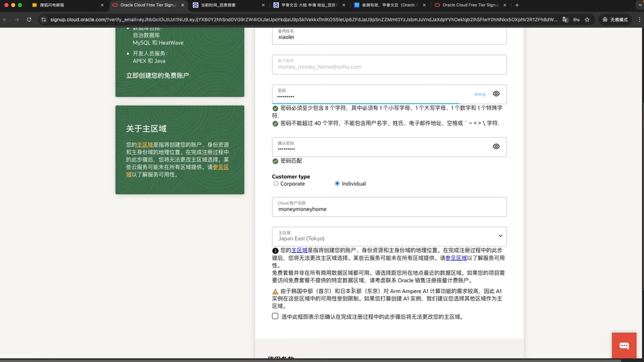644x362 pixels.
Task: Bookmark this page with the star icon
Action: click(x=587, y=20)
